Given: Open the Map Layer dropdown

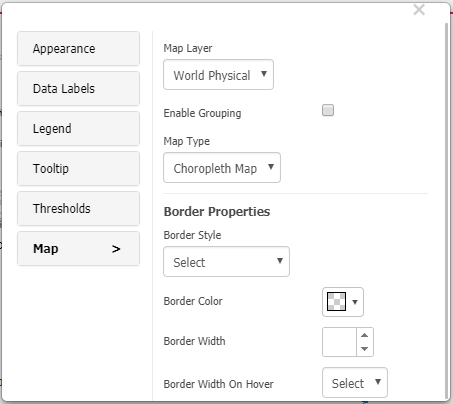Looking at the screenshot, I should point(218,75).
